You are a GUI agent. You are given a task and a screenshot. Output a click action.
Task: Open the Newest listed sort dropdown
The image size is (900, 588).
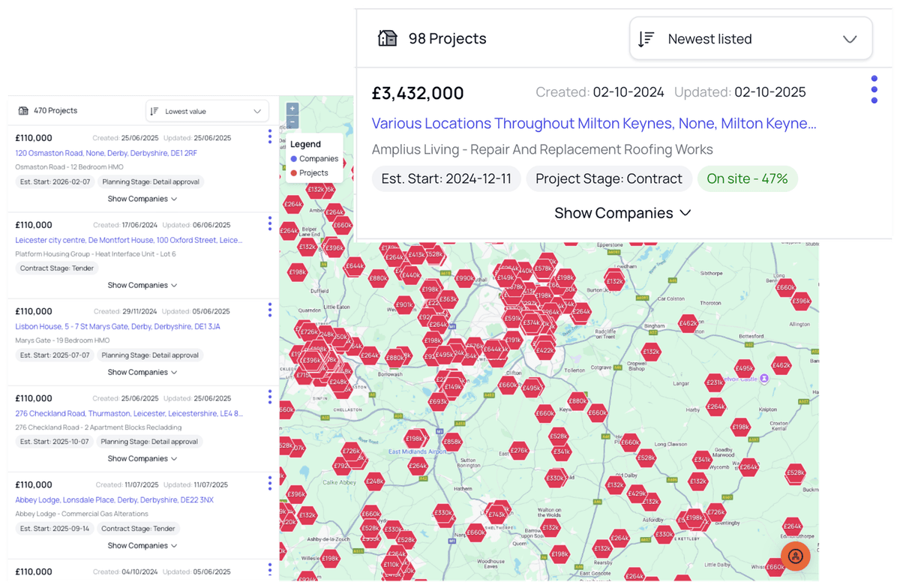751,39
